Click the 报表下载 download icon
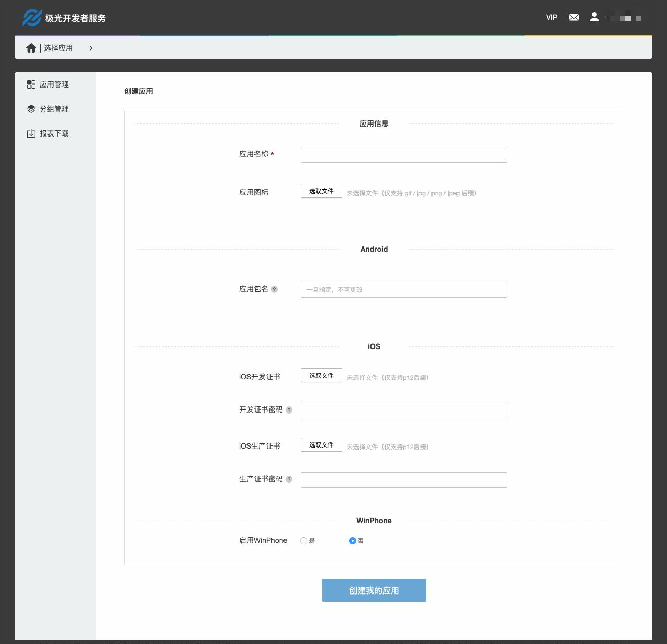 pos(31,133)
